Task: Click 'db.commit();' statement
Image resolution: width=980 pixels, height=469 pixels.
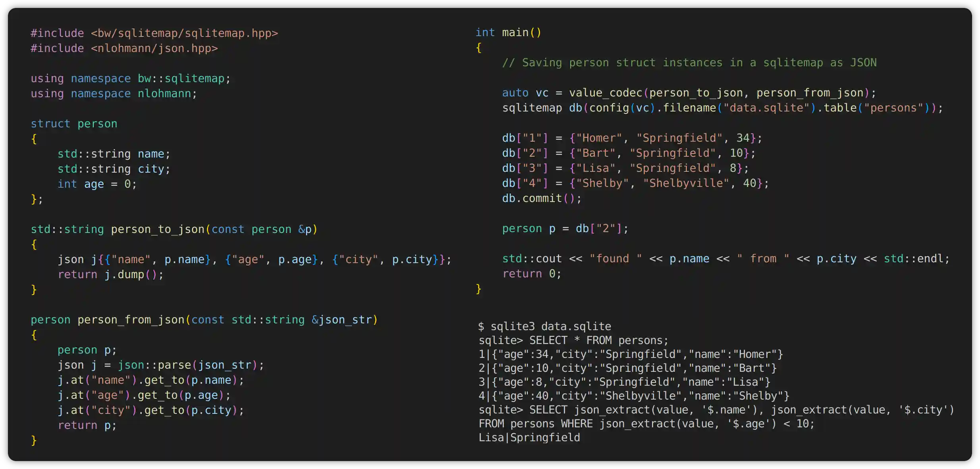Action: point(542,198)
